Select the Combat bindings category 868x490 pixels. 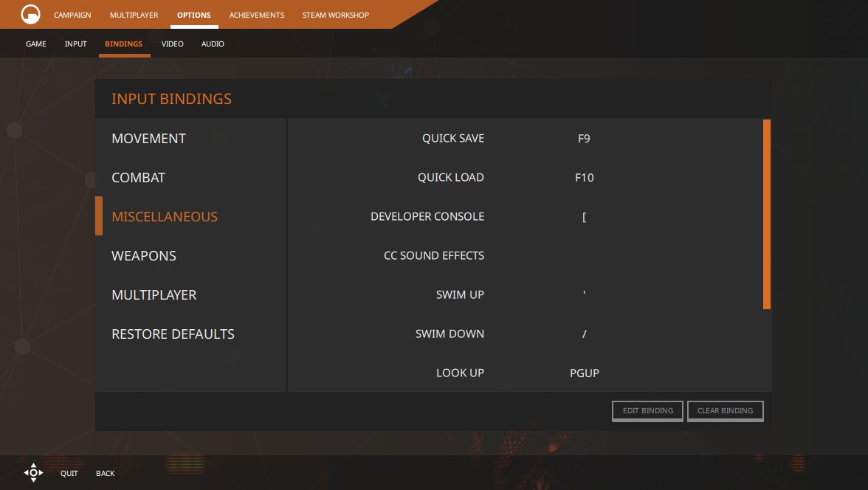click(190, 178)
